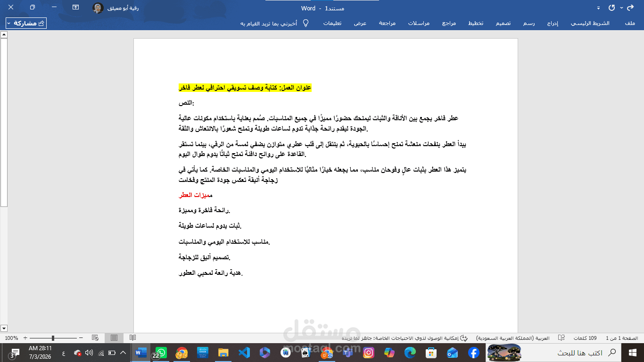Open WhatsApp from the taskbar

pyautogui.click(x=161, y=352)
